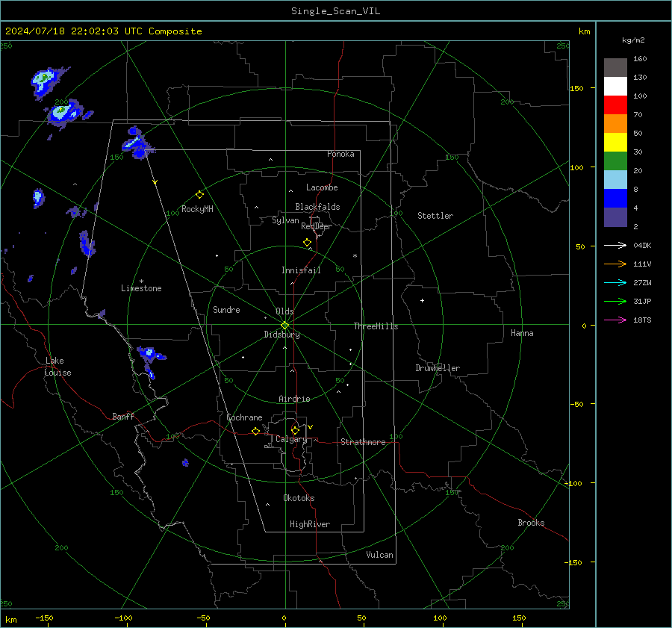The width and height of the screenshot is (672, 628).
Task: Click the Drumheller city label
Action: [x=438, y=368]
